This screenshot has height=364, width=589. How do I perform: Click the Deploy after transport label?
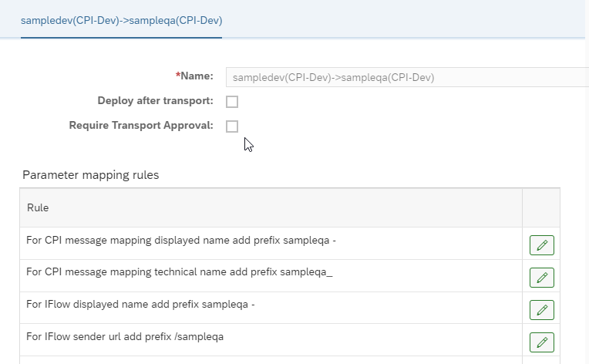tap(155, 101)
